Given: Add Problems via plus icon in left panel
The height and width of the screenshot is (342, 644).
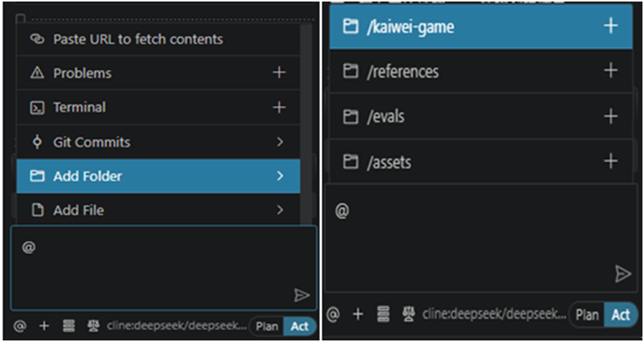Looking at the screenshot, I should pos(279,73).
